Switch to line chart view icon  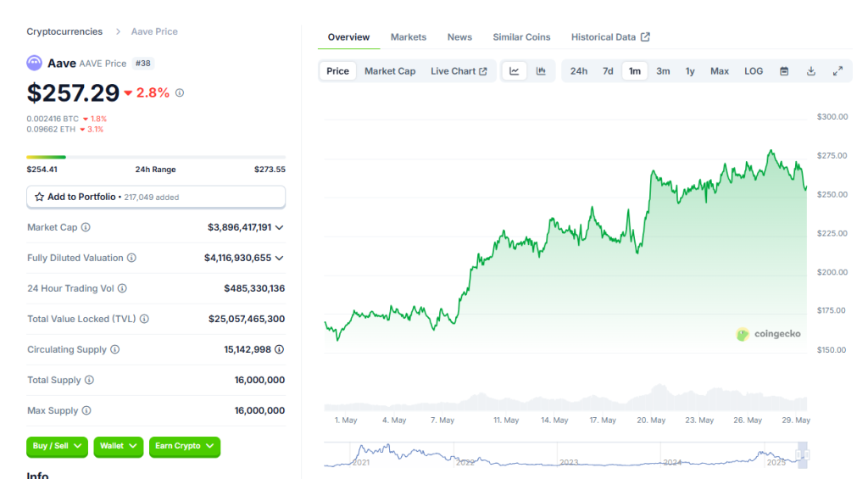515,71
